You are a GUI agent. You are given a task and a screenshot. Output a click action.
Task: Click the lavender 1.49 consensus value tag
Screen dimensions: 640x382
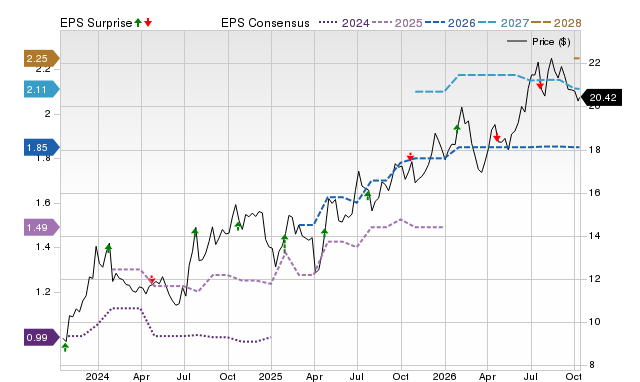pos(41,227)
